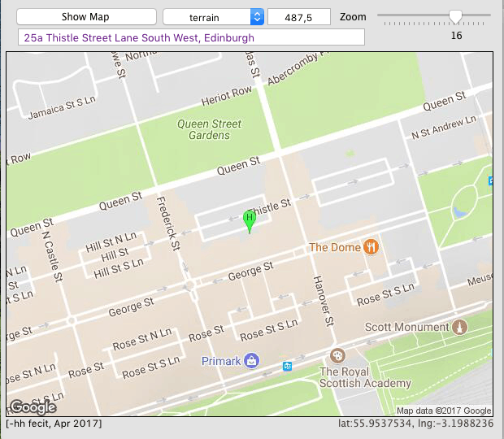Click the green H marker on Thistle St
This screenshot has width=504, height=439.
[x=250, y=219]
